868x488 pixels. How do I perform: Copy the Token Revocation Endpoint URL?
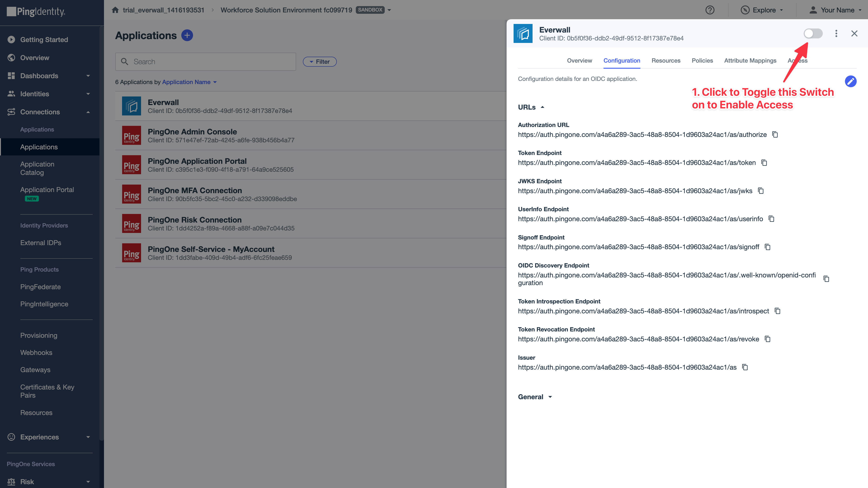[768, 339]
